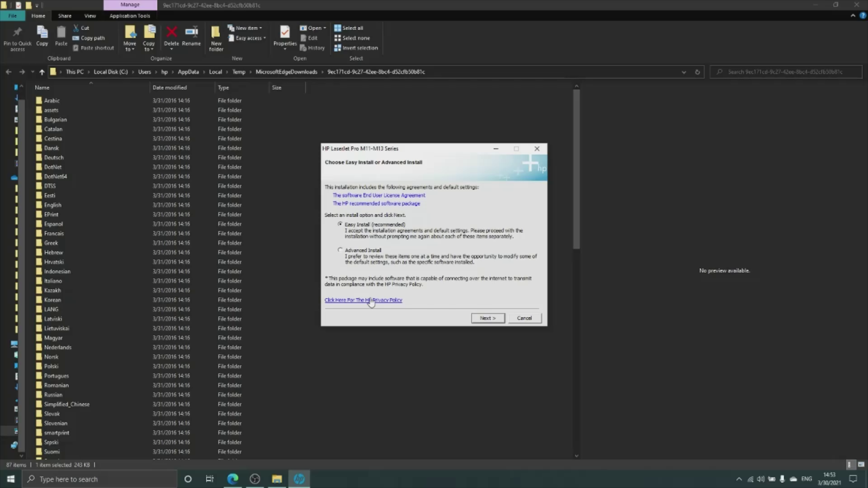This screenshot has width=868, height=488.
Task: Switch to the Share ribbon tab
Action: [65, 16]
